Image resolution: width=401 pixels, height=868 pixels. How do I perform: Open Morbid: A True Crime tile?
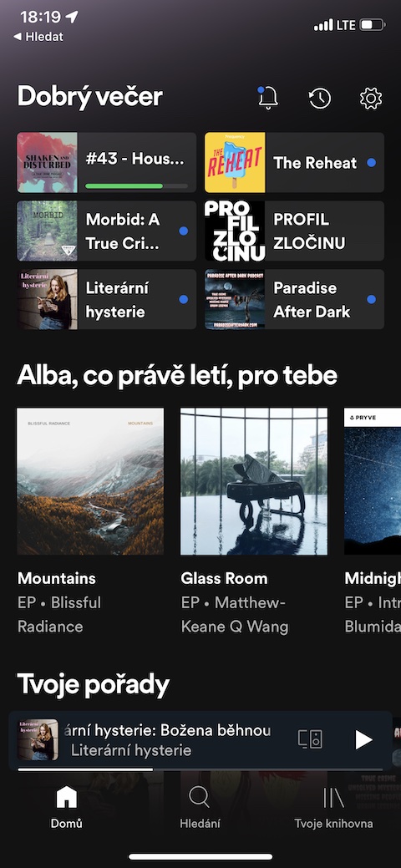(106, 231)
